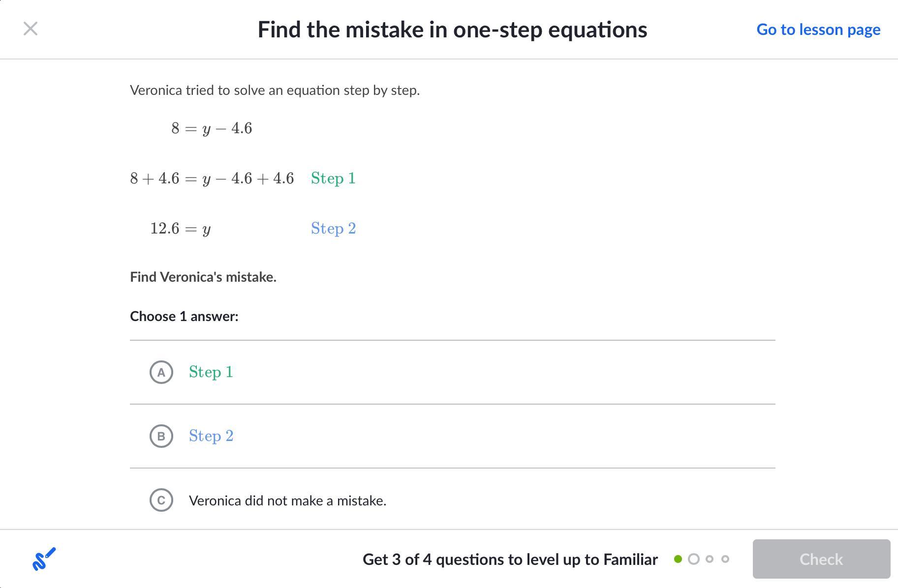The height and width of the screenshot is (588, 898).
Task: Open the scratchpad drawing tool
Action: [x=44, y=559]
